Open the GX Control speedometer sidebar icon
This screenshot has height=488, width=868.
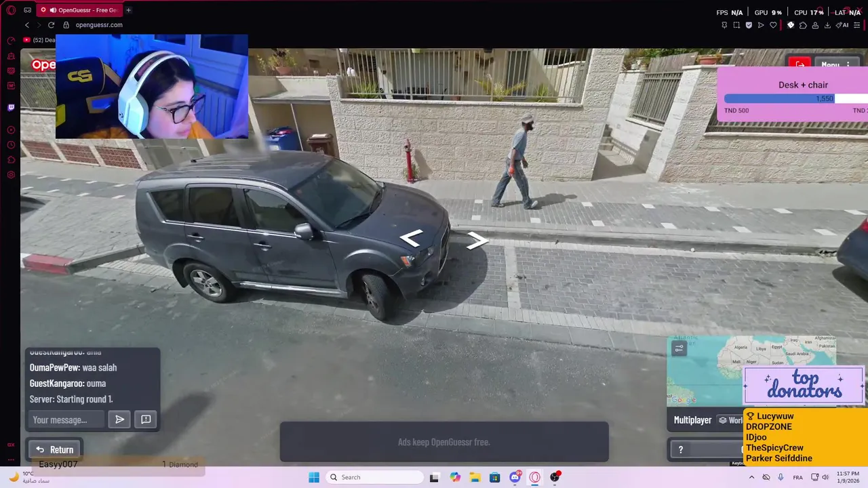[x=11, y=41]
